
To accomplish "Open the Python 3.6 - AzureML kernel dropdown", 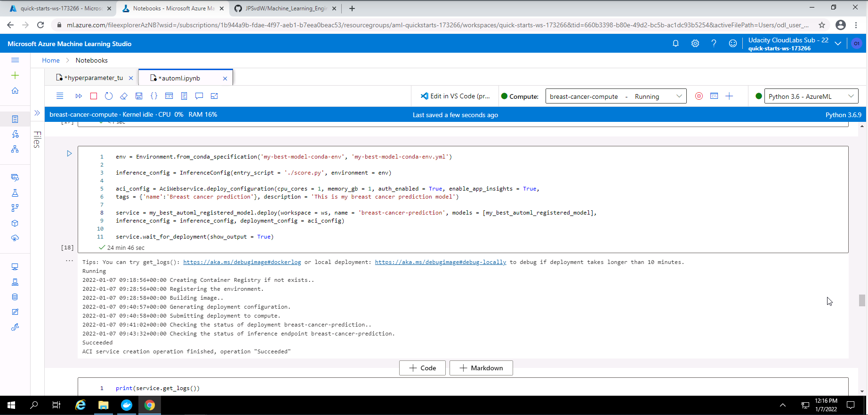I will click(812, 96).
